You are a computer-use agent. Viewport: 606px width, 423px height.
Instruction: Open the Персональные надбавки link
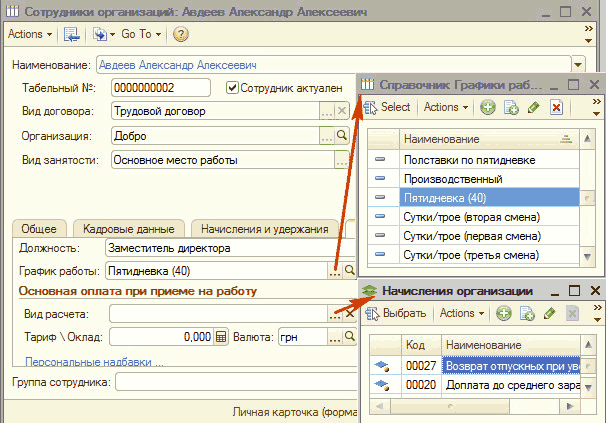(94, 362)
